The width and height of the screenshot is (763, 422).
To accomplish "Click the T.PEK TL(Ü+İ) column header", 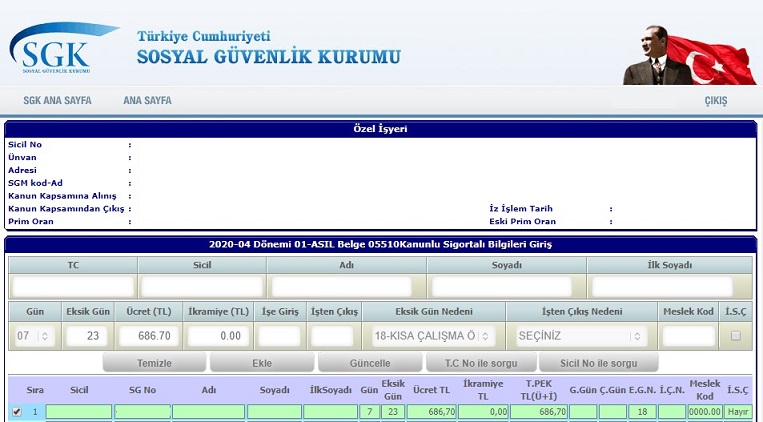I will (x=539, y=390).
